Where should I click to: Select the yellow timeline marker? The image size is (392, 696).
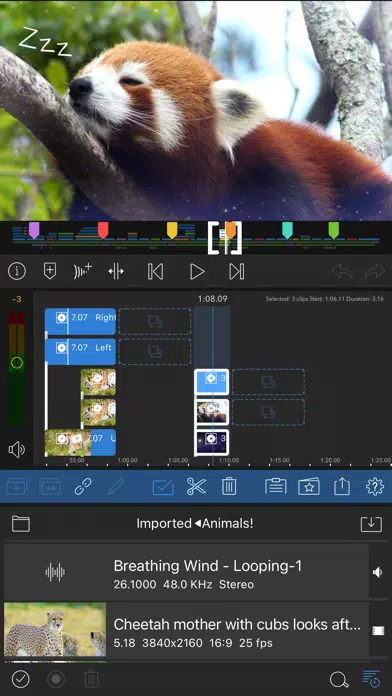click(172, 230)
